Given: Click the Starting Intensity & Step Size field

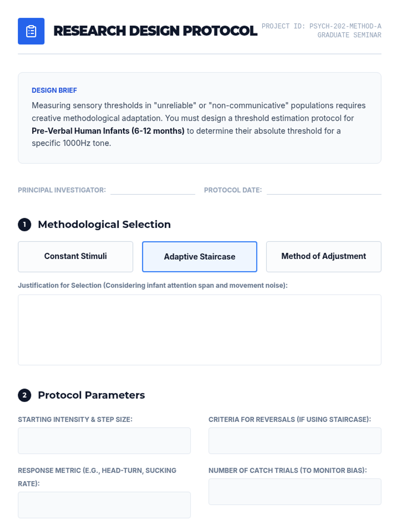Looking at the screenshot, I should click(104, 441).
